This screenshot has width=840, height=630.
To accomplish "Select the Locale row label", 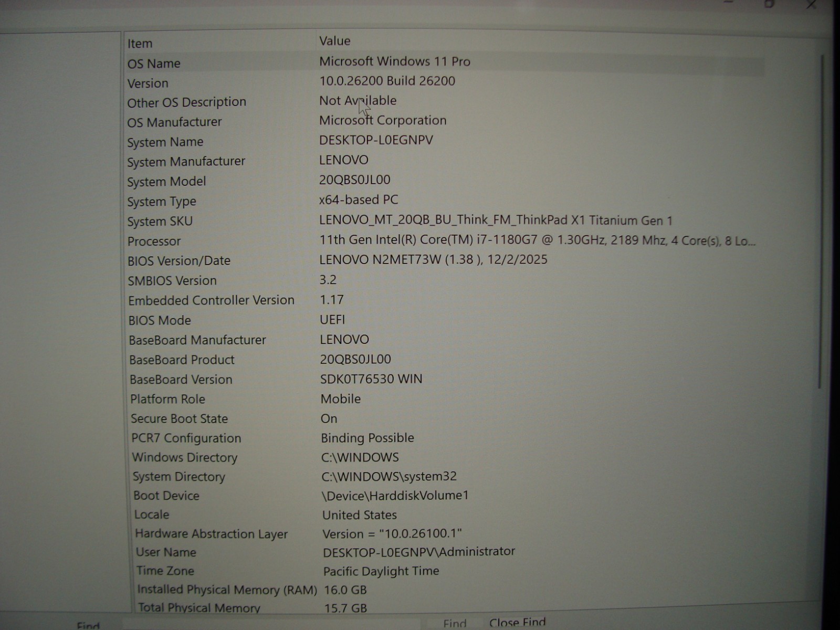I will (x=152, y=515).
